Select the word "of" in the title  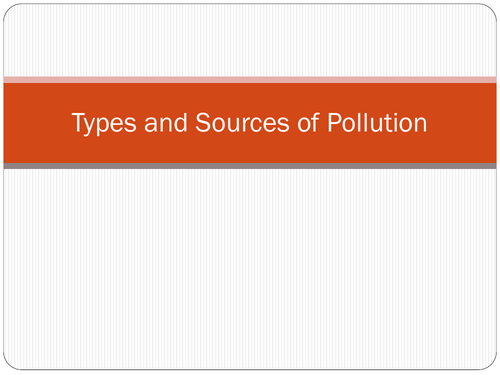pos(308,122)
